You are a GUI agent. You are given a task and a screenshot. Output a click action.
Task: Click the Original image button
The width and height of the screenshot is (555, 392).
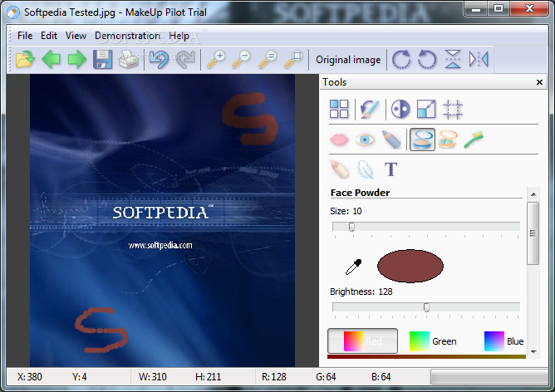coord(348,60)
